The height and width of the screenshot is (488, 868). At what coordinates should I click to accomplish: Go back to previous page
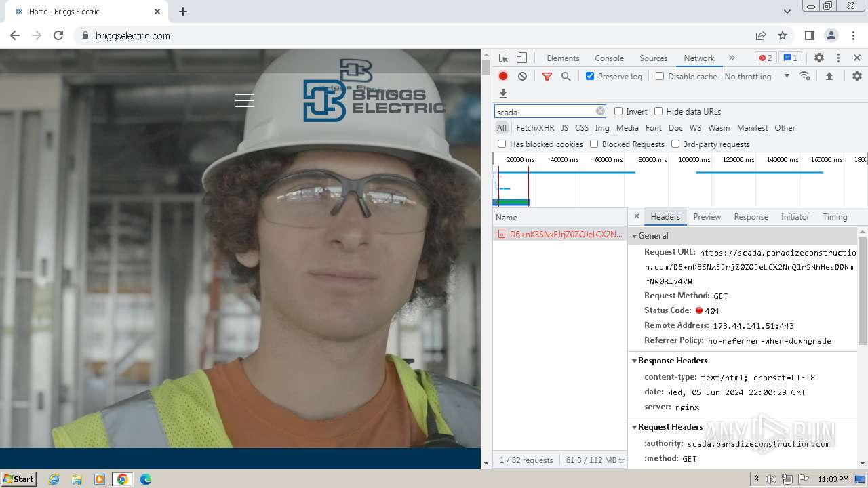pyautogui.click(x=15, y=35)
